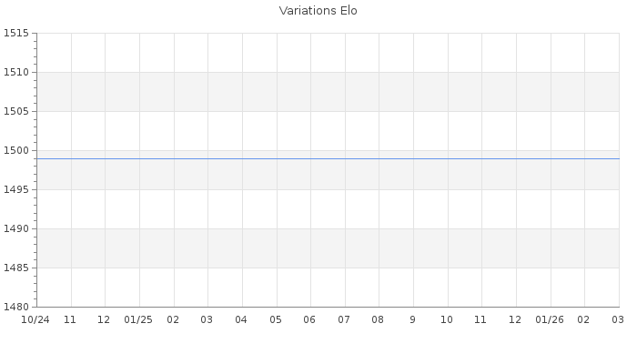The image size is (637, 364).
Task: Choose the 9 month label
Action: [x=412, y=320]
